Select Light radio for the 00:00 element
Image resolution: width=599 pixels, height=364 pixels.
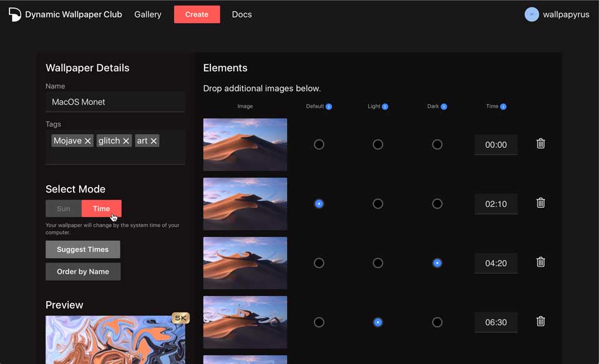click(x=377, y=144)
